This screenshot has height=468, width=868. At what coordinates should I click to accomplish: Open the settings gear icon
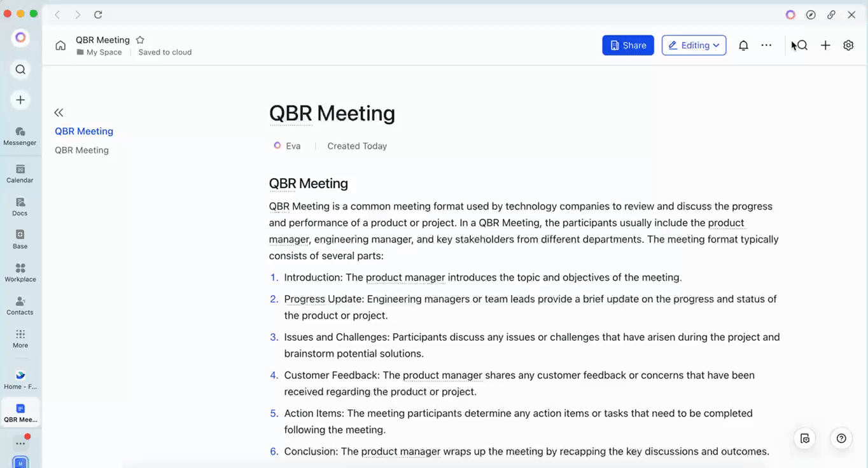(848, 45)
